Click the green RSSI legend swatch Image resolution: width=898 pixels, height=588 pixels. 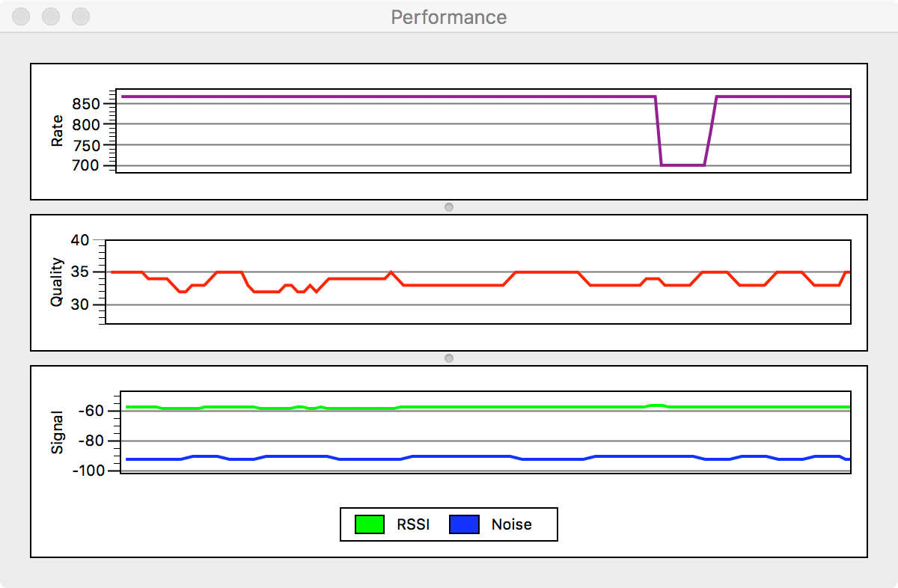coord(369,524)
